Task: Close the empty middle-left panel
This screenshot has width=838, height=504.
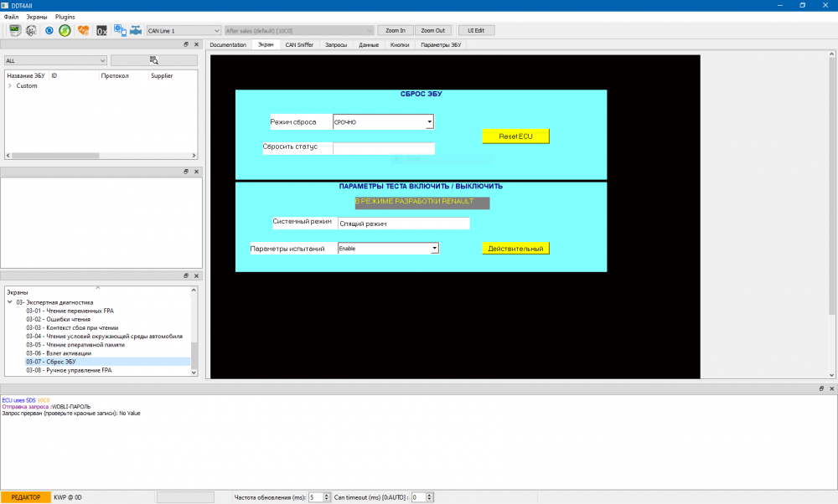Action: (196, 172)
